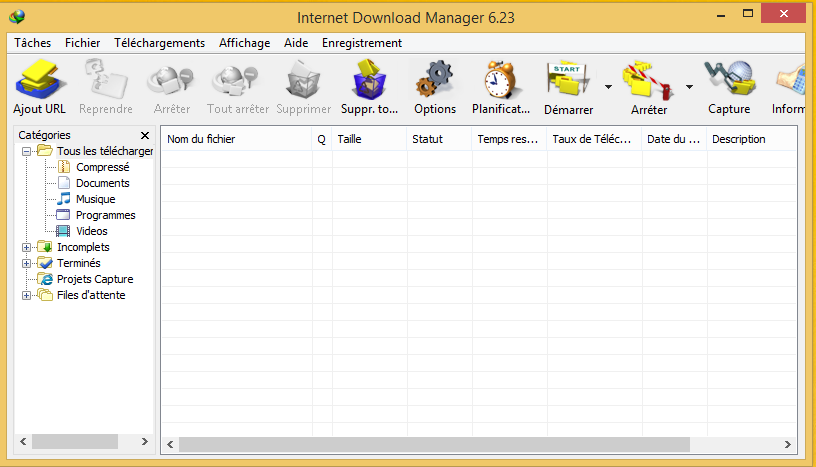Select the Terminés folder
816x467 pixels.
coord(79,263)
